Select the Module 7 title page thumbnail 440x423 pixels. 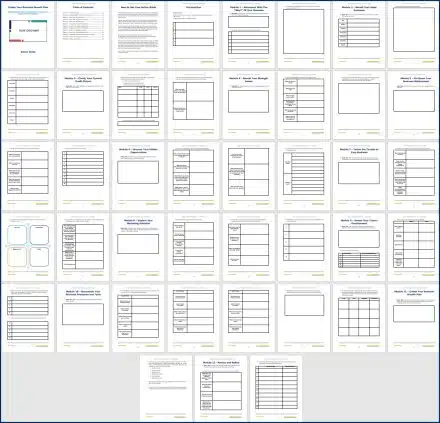tap(359, 176)
